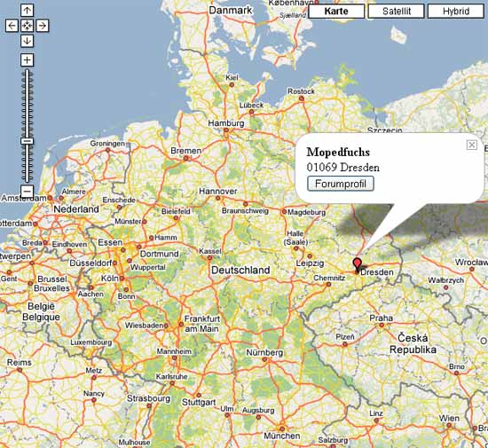Click the Leipzig city label
488x448 pixels.
310,263
